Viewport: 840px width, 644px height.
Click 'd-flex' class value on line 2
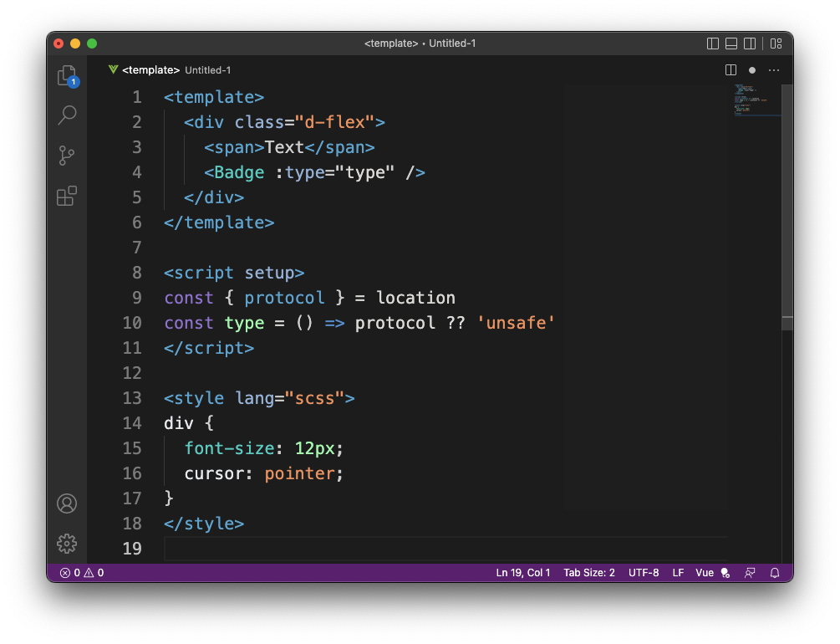tap(335, 122)
